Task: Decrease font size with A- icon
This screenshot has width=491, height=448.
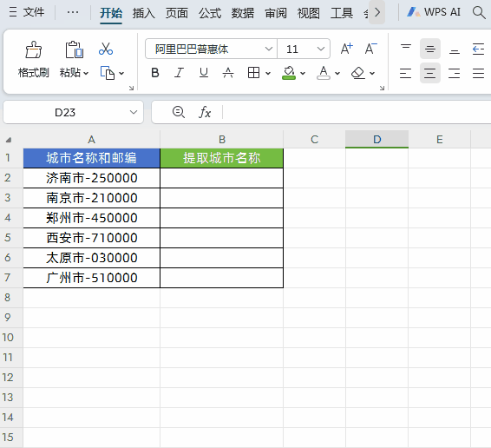Action: pyautogui.click(x=371, y=49)
